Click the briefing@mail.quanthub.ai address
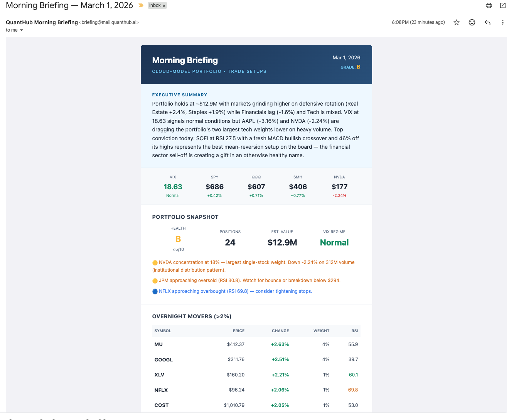514x420 pixels. point(109,22)
